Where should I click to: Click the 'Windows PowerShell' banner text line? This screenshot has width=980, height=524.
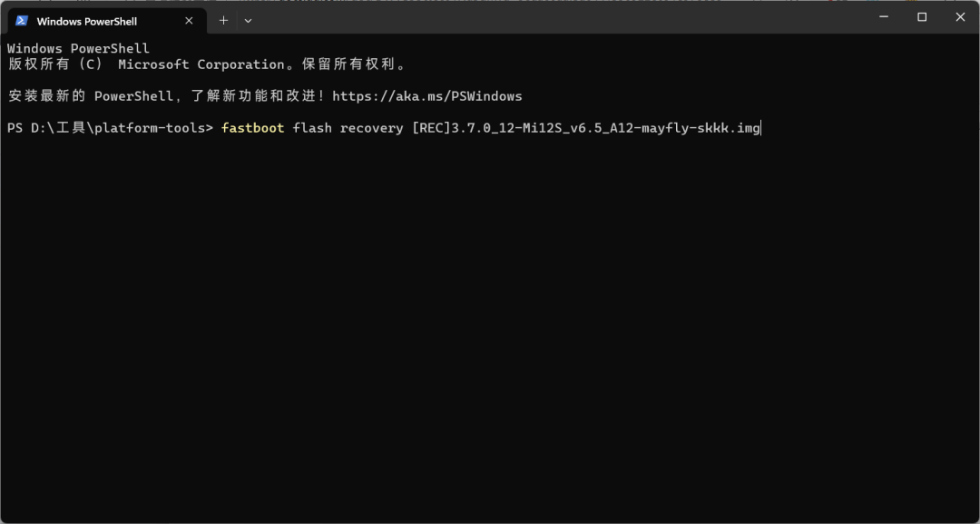[78, 48]
